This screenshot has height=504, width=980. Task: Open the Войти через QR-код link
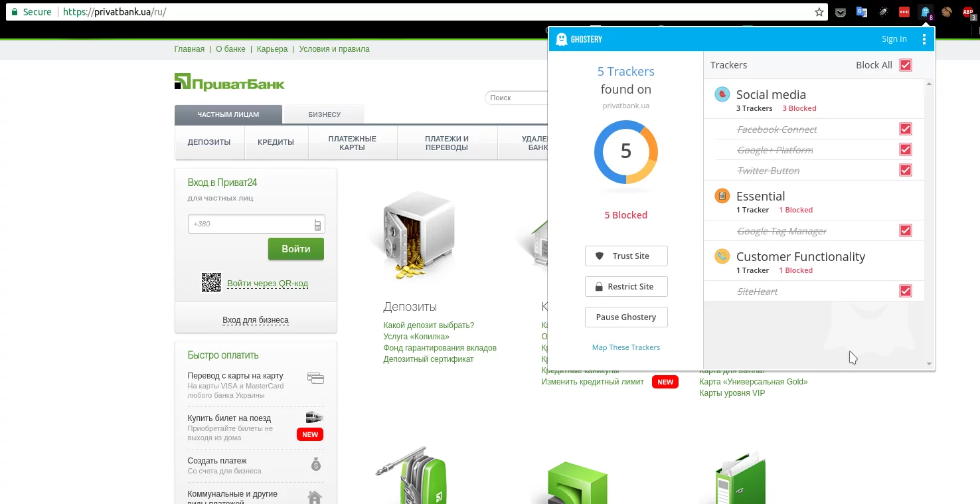coord(268,284)
